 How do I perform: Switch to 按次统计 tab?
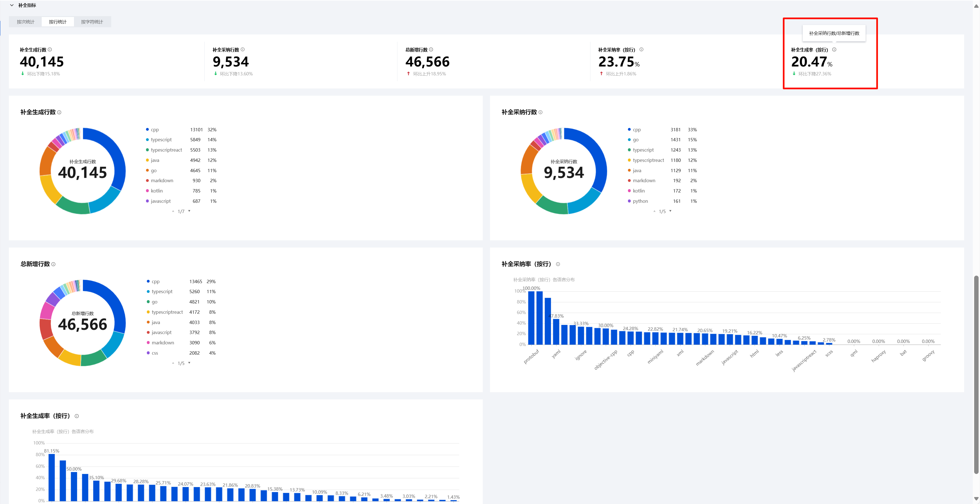point(26,22)
